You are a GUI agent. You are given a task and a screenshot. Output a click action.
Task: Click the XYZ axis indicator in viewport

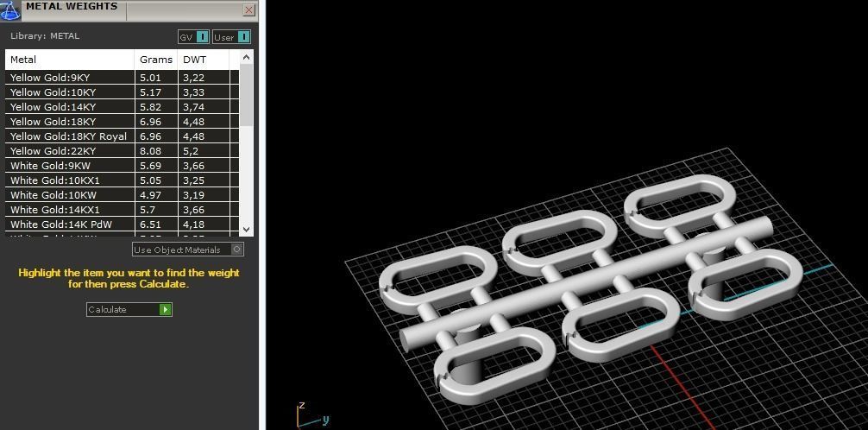point(312,415)
